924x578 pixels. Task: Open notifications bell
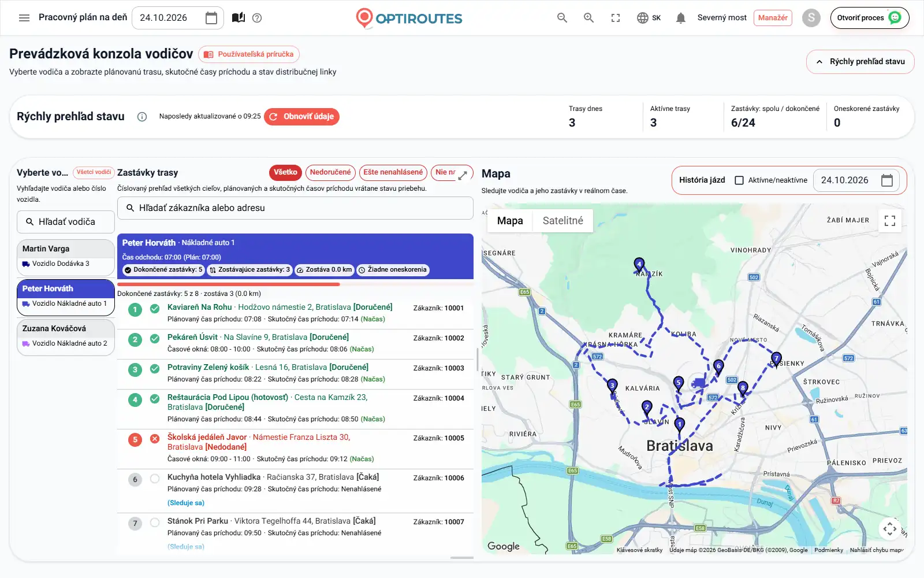click(x=681, y=18)
